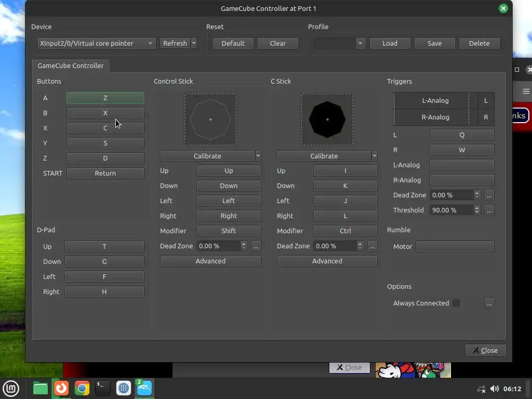Calibrate the Control Stick
This screenshot has width=532, height=399.
pyautogui.click(x=207, y=156)
